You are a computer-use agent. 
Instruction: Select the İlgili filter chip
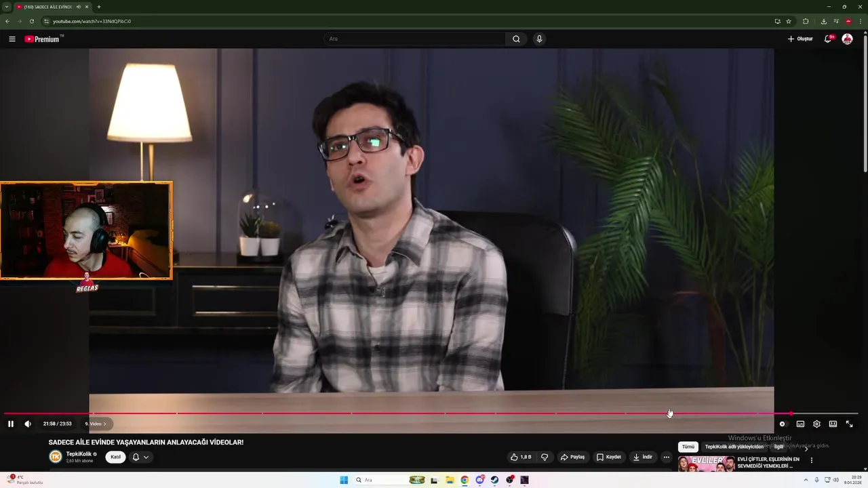pyautogui.click(x=779, y=447)
